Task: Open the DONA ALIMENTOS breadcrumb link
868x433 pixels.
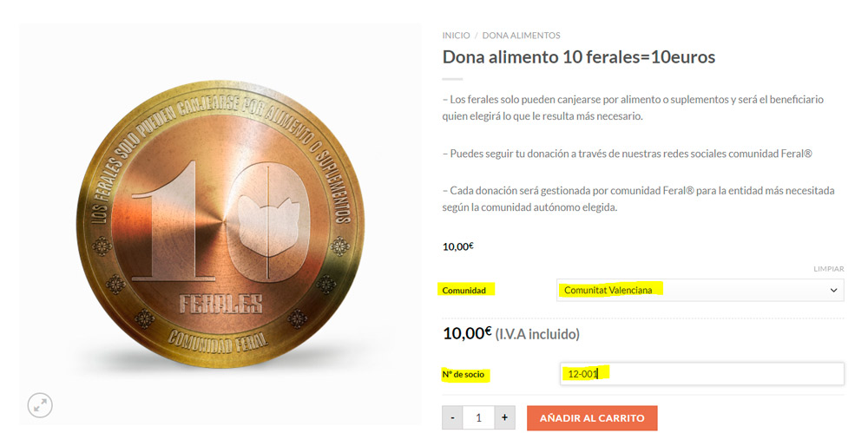Action: click(x=521, y=36)
